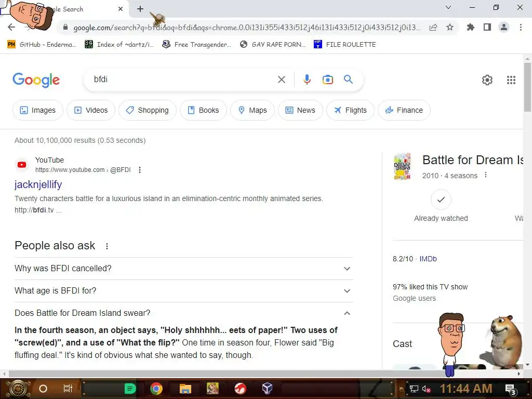Filter results by Shopping

click(147, 110)
